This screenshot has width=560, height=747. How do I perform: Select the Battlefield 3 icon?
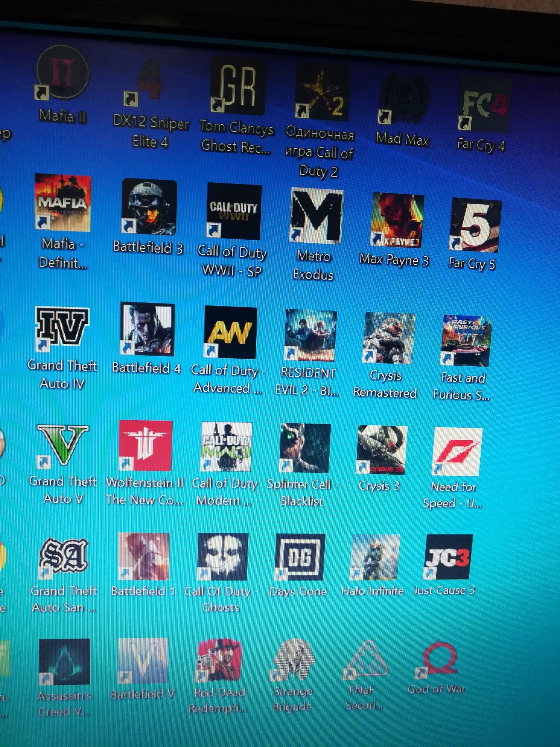tap(149, 207)
